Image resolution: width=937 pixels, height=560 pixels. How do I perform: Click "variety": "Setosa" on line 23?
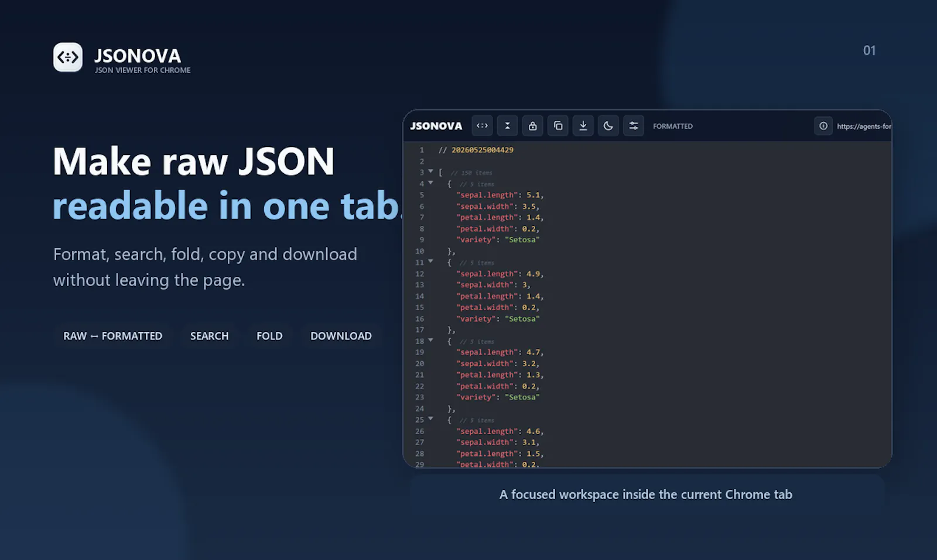498,397
